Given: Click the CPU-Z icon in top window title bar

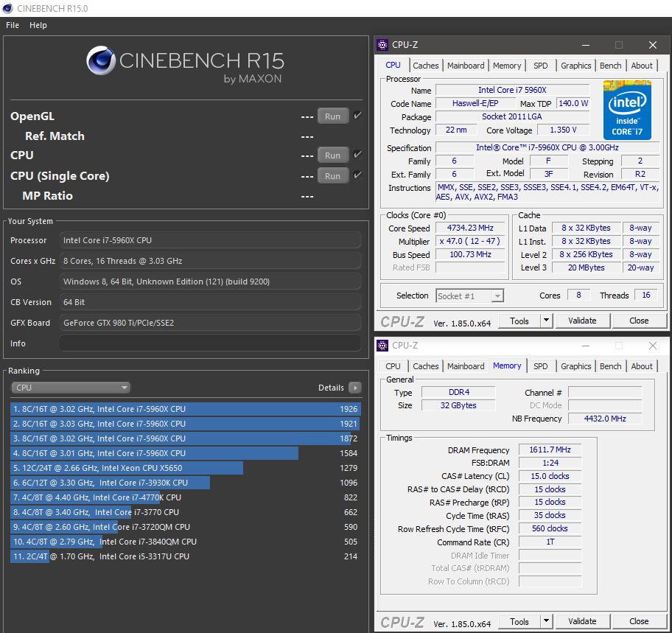Looking at the screenshot, I should [x=382, y=45].
